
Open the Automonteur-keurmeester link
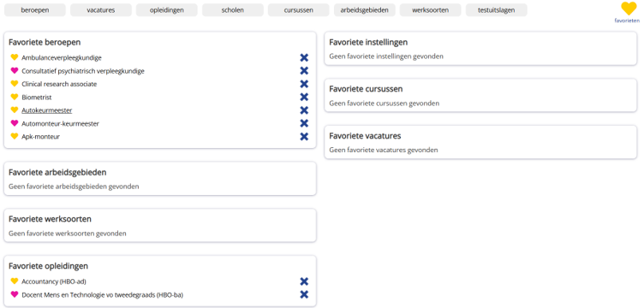[60, 123]
